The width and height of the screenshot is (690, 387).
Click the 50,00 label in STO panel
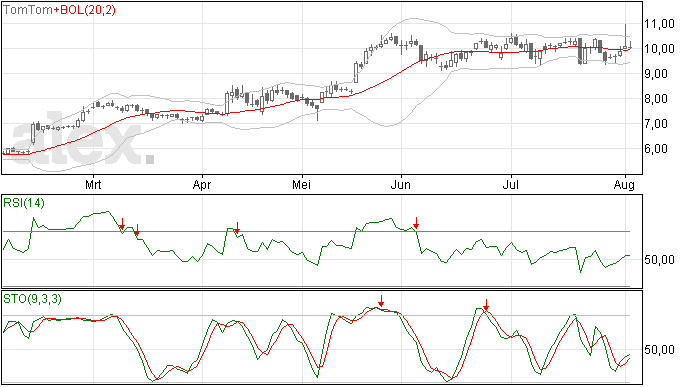pyautogui.click(x=659, y=350)
